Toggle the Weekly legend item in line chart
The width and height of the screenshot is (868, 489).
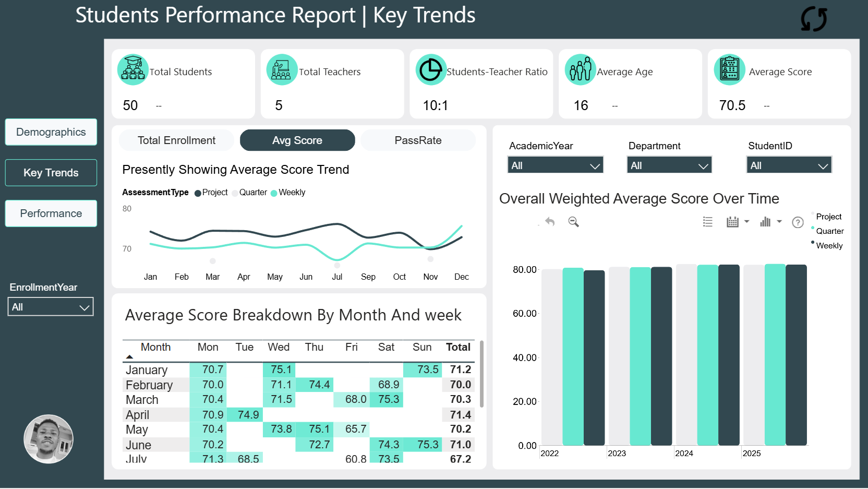[x=288, y=193]
